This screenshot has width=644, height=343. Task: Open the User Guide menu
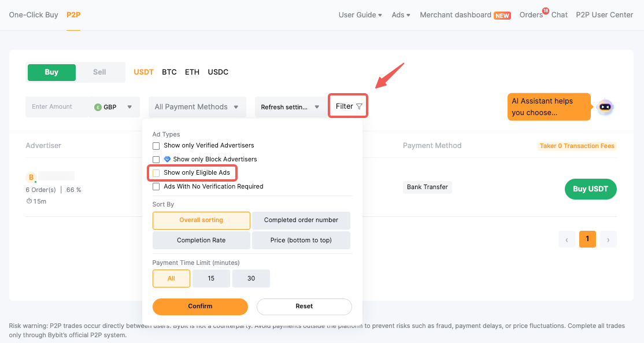pyautogui.click(x=360, y=15)
